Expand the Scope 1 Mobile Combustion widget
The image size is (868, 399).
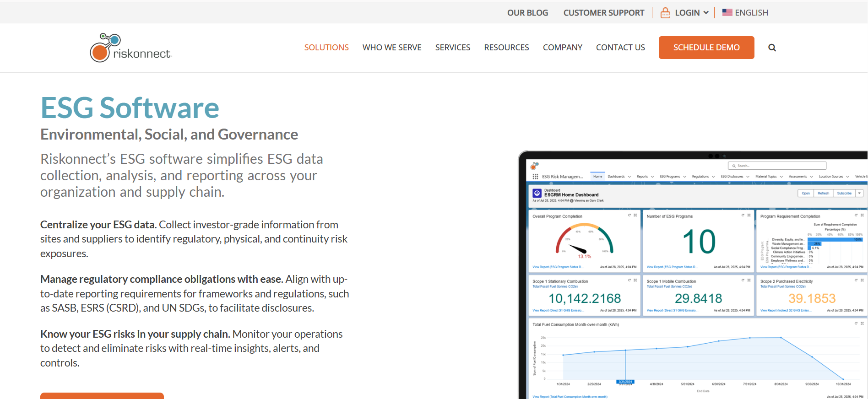point(749,280)
